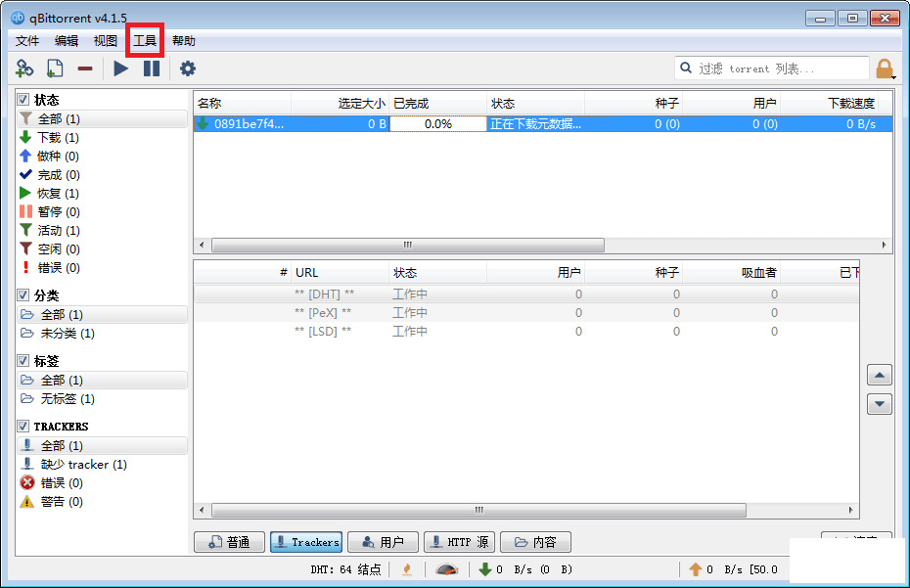Click the yellow warning triangle icon under TRACKERS
This screenshot has height=588, width=910.
tap(27, 502)
